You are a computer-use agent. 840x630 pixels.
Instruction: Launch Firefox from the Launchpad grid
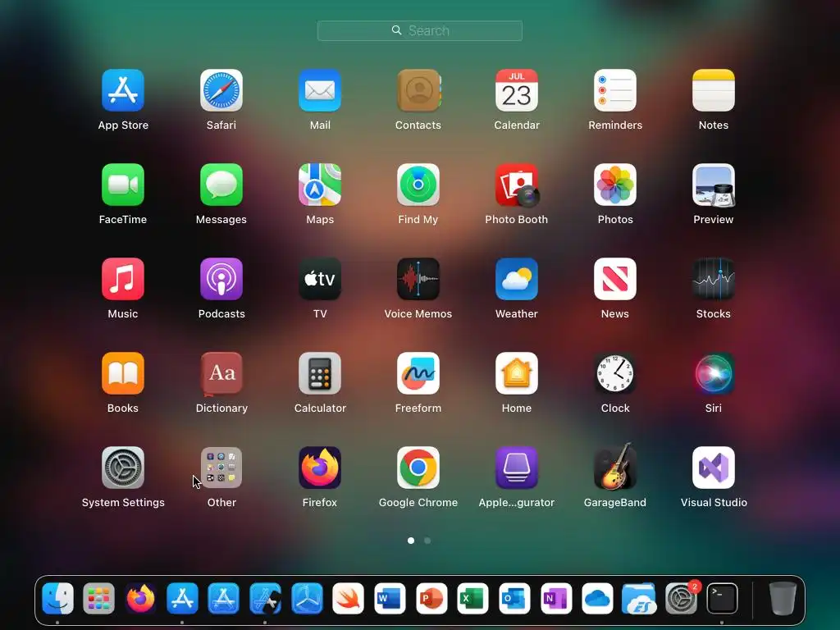(320, 468)
